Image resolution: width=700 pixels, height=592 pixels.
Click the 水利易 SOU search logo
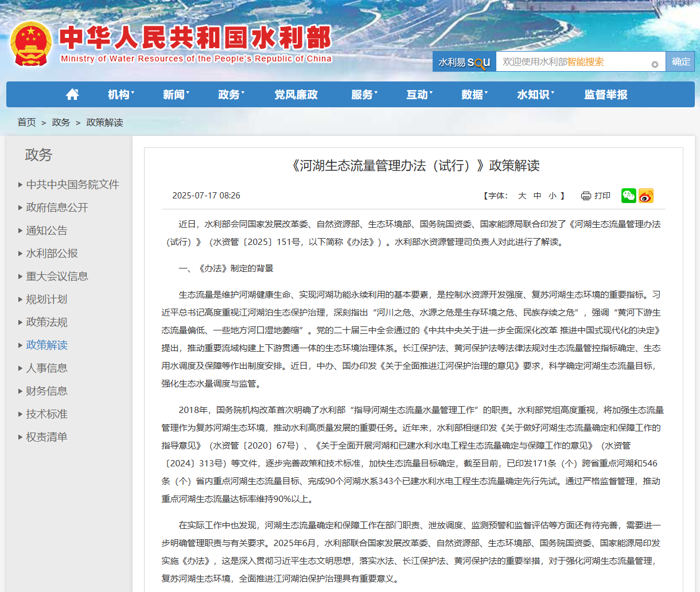[x=464, y=62]
